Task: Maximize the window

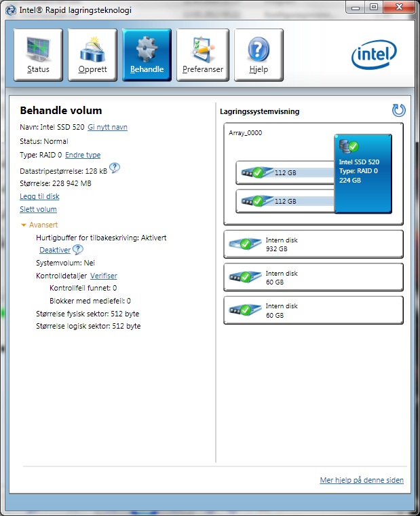Action: point(374,7)
